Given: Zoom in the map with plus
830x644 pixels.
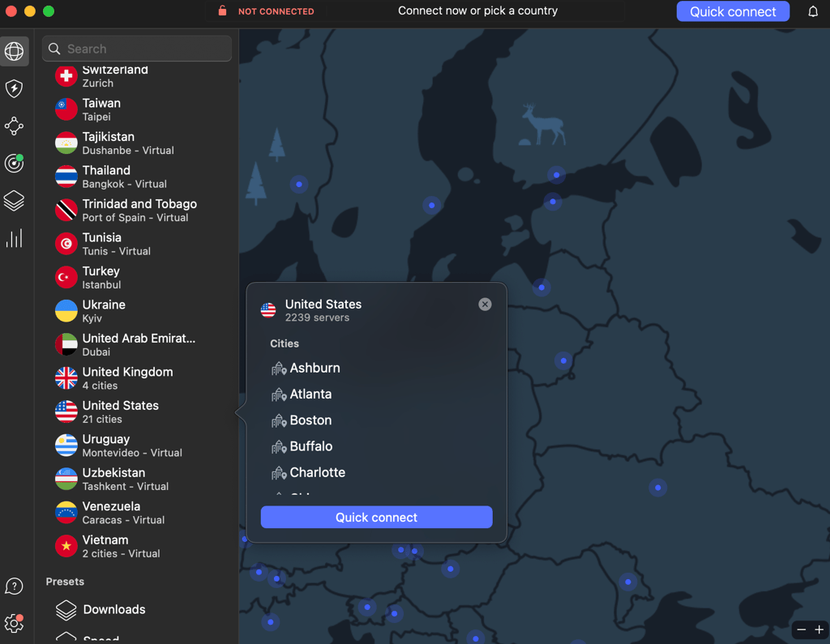Looking at the screenshot, I should [x=819, y=629].
